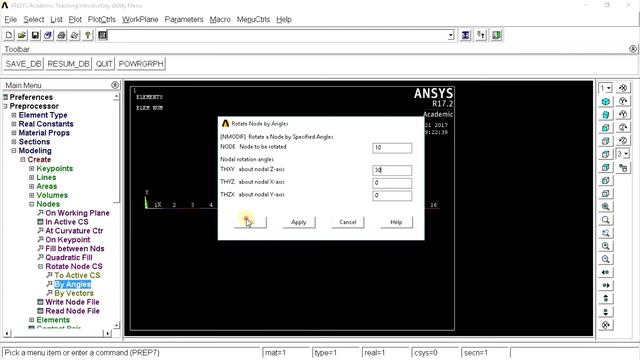This screenshot has width=640, height=360.
Task: Select the Isometric View cube icon
Action: pyautogui.click(x=606, y=102)
